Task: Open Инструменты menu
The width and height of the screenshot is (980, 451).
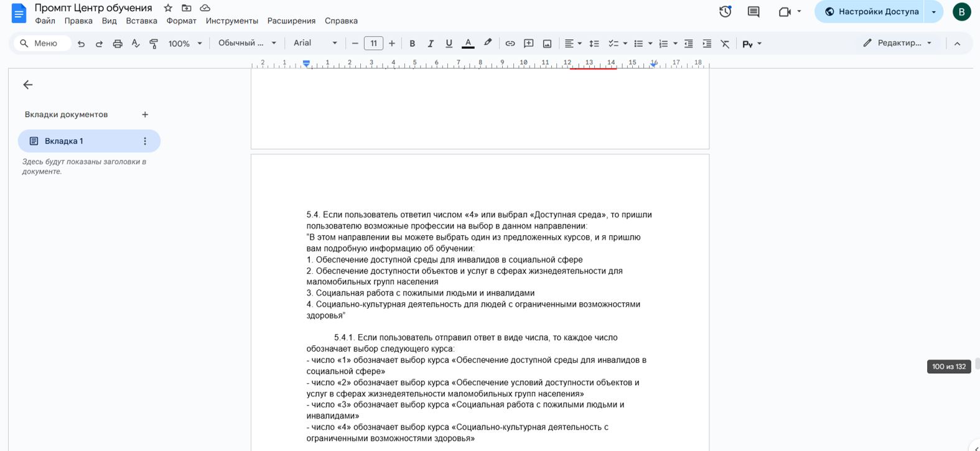Action: point(231,21)
